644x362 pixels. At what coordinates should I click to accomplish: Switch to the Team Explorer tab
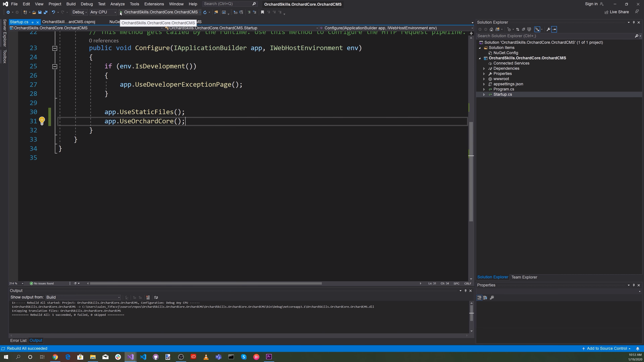(524, 277)
